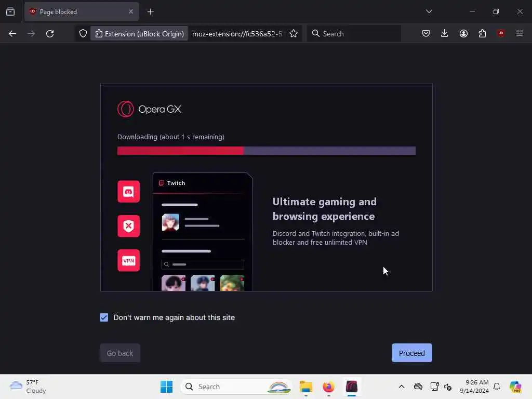Viewport: 532px width, 399px height.
Task: Click the red VPN feature icon
Action: (129, 260)
